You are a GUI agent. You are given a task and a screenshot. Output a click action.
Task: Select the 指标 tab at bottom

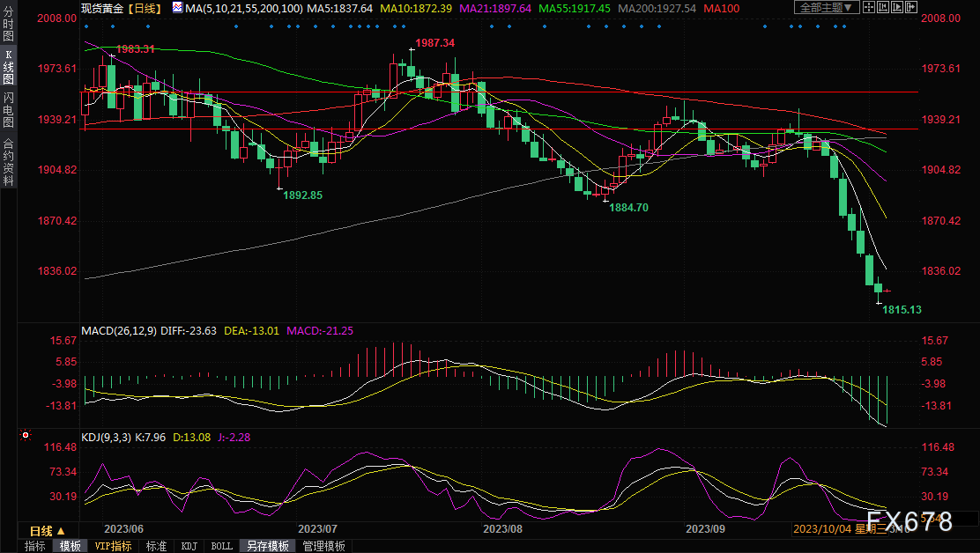click(x=35, y=546)
